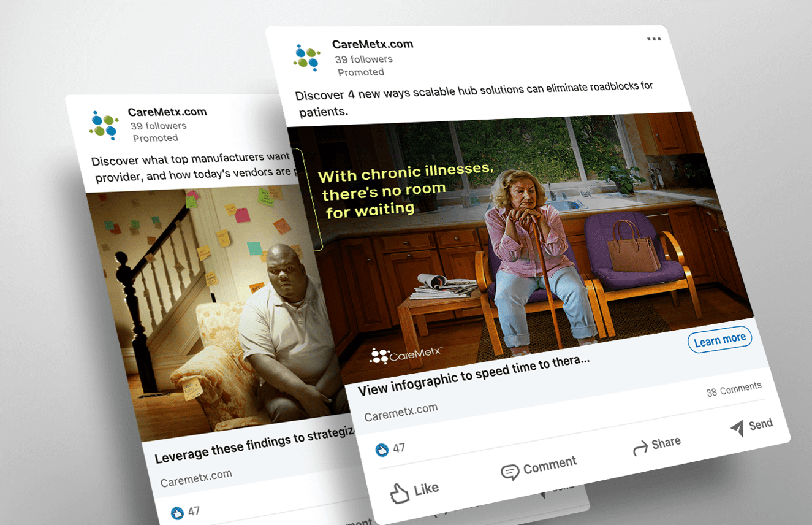812x525 pixels.
Task: Click Caremetx.com URL under front card headline
Action: point(401,412)
